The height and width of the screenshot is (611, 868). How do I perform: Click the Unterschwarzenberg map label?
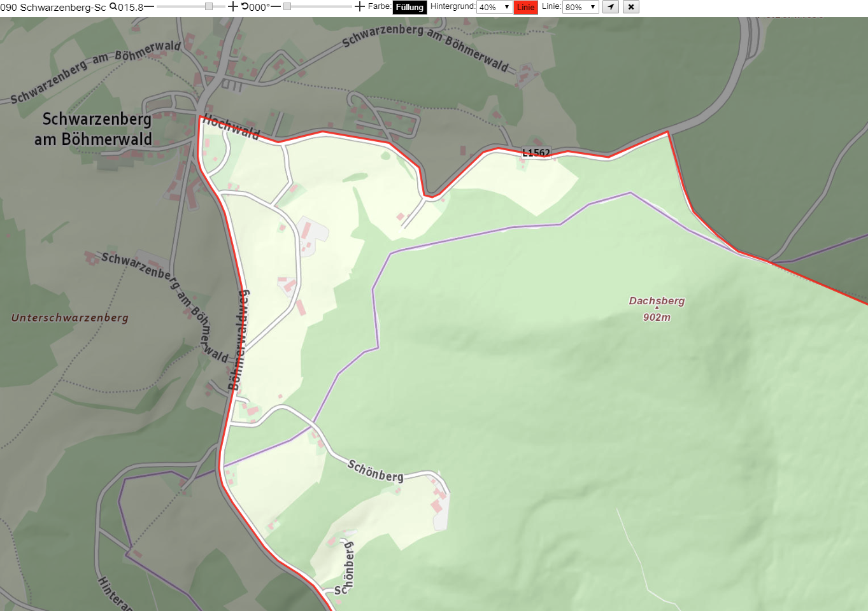[x=70, y=318]
